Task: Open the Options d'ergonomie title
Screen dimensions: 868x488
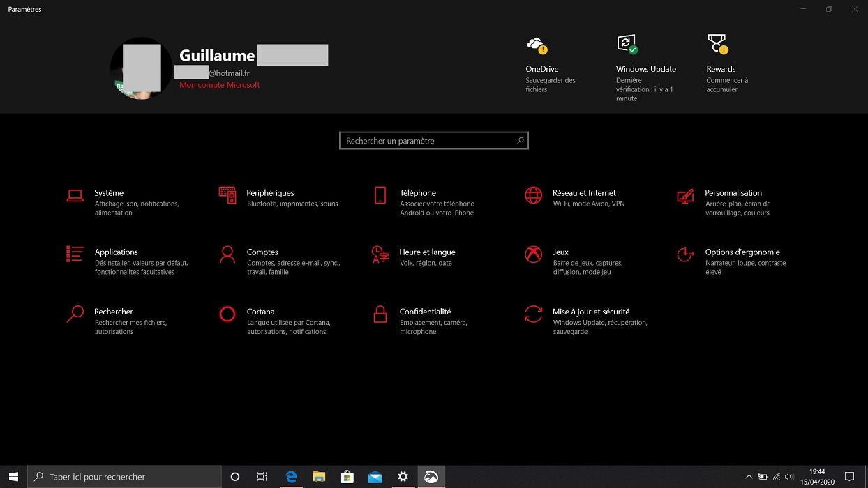Action: (742, 252)
